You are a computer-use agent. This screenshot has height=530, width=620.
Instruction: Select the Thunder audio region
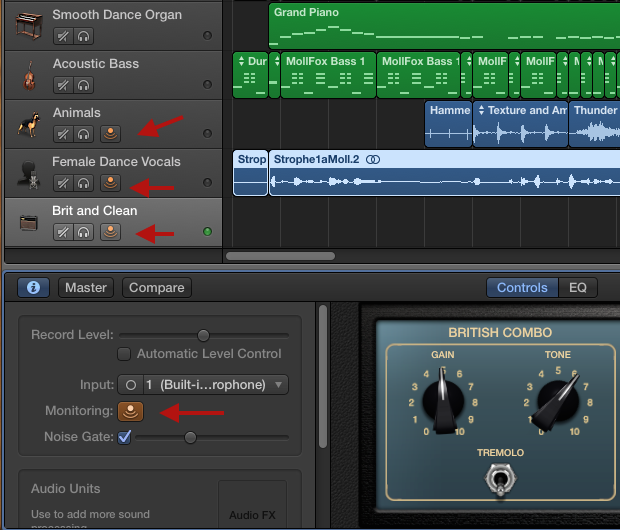[594, 124]
